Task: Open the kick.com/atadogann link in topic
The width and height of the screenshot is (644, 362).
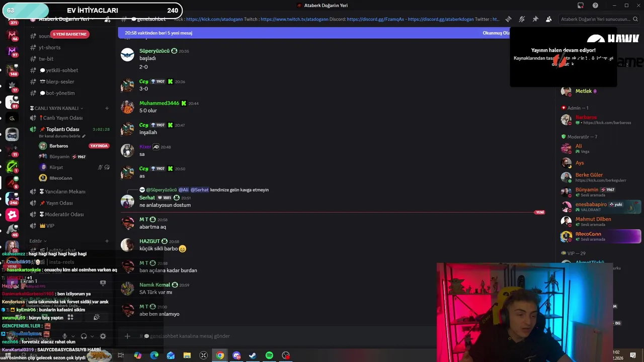Action: click(x=214, y=19)
